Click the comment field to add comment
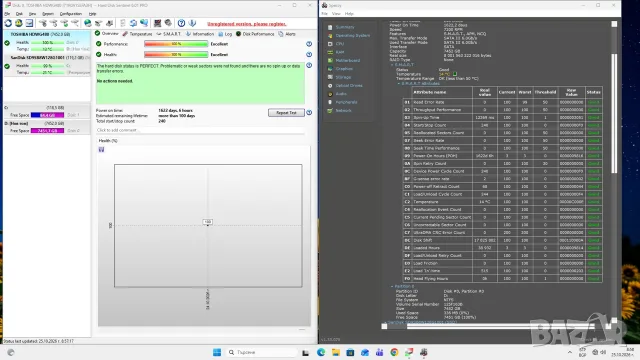Image resolution: width=640 pixels, height=360 pixels. (200, 130)
